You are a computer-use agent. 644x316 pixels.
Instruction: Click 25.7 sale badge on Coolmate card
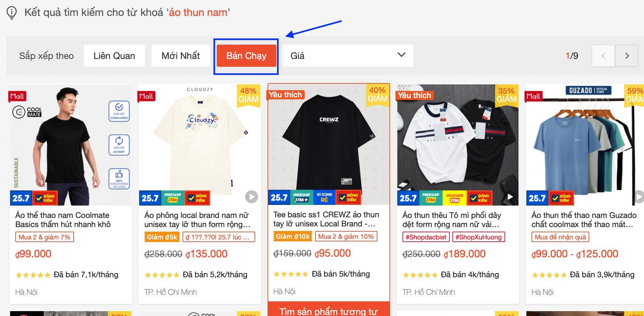coord(21,198)
